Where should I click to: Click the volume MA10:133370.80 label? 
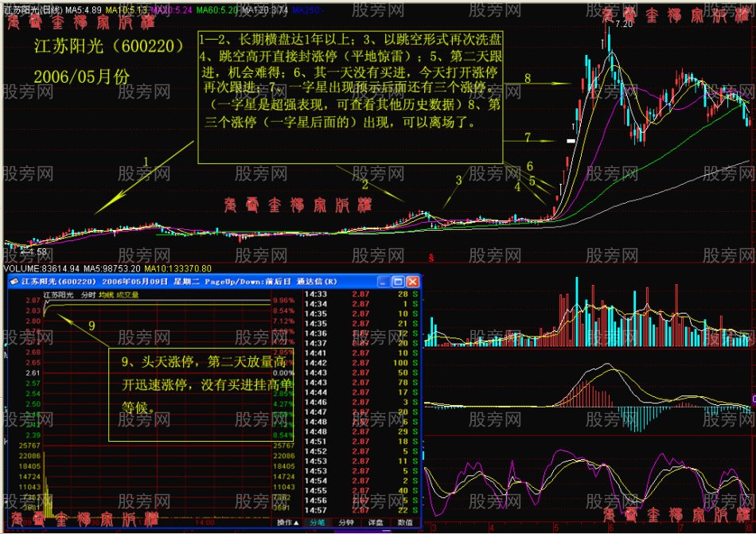pos(178,268)
